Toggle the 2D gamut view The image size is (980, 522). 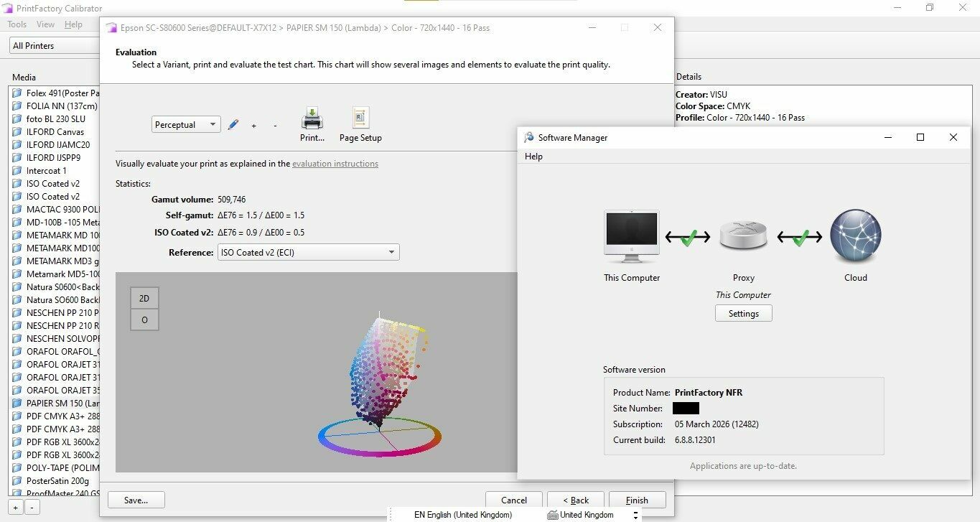[144, 298]
